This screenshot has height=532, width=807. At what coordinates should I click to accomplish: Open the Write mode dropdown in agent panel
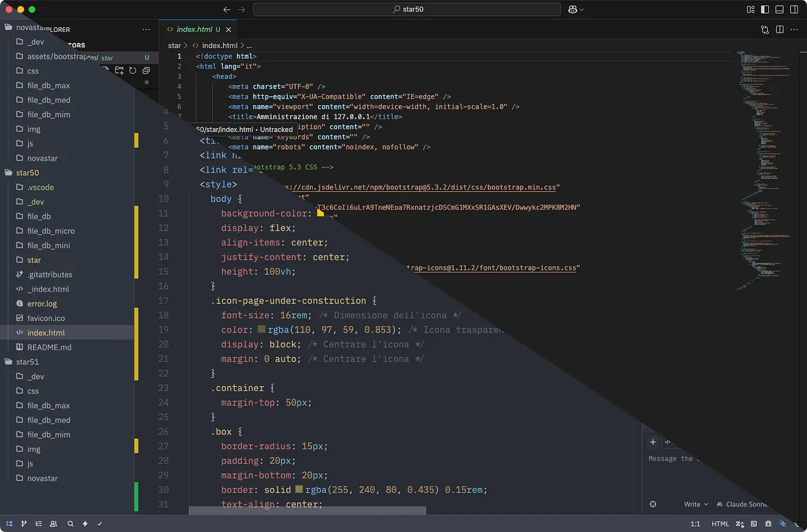coord(695,504)
